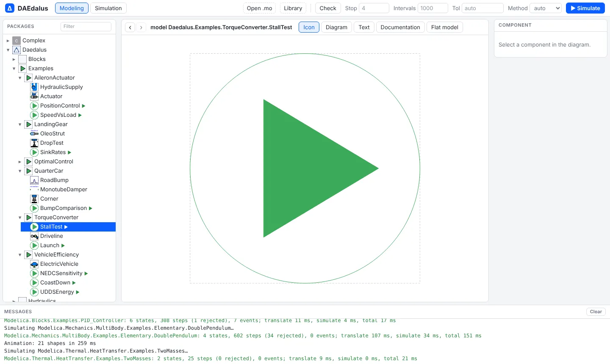Run NEDCSensitivity via its play arrow

coord(86,273)
